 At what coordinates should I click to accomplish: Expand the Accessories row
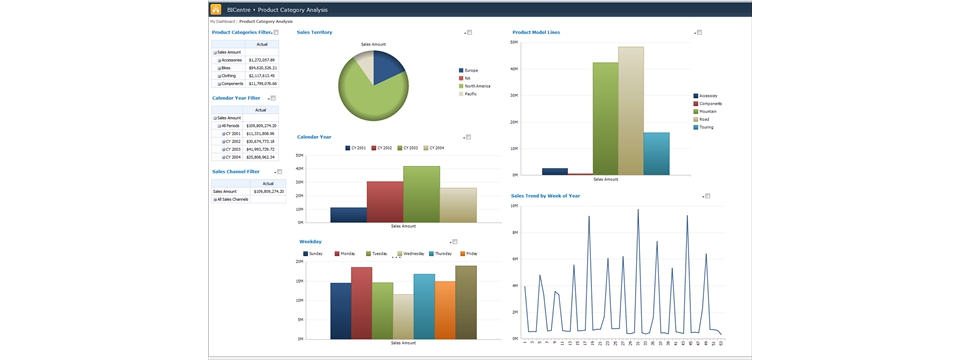[x=219, y=61]
